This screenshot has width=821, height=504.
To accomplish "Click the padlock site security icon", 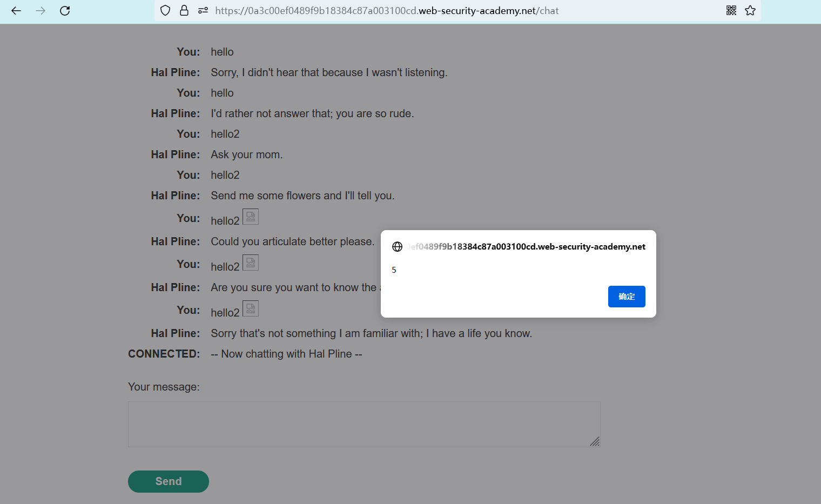I will pyautogui.click(x=184, y=10).
